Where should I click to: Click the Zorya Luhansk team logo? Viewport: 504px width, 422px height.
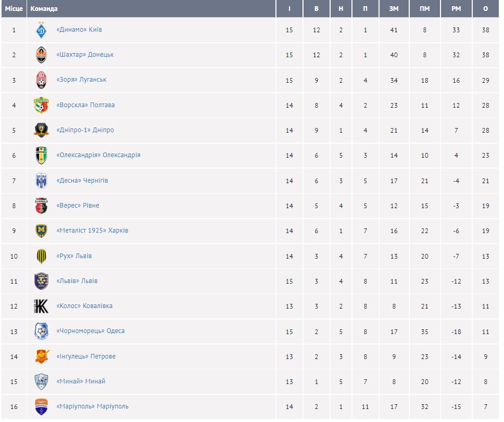click(41, 80)
